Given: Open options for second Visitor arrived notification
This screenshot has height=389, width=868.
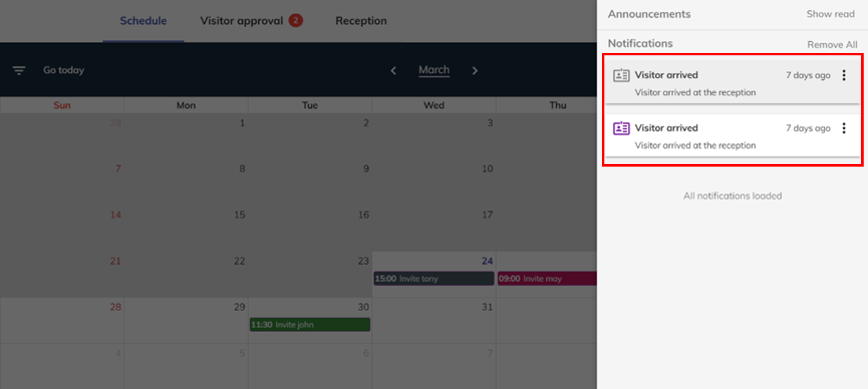Looking at the screenshot, I should (844, 128).
